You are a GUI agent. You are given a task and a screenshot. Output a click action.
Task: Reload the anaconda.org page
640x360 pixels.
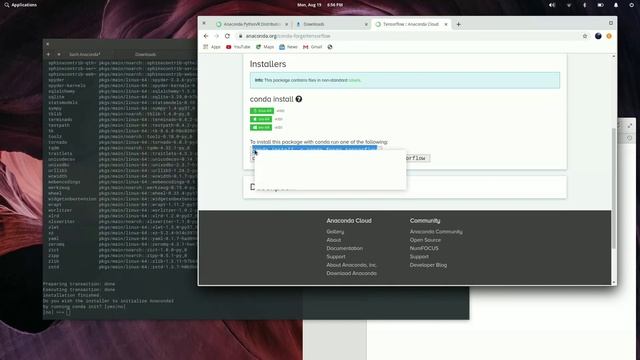point(227,36)
